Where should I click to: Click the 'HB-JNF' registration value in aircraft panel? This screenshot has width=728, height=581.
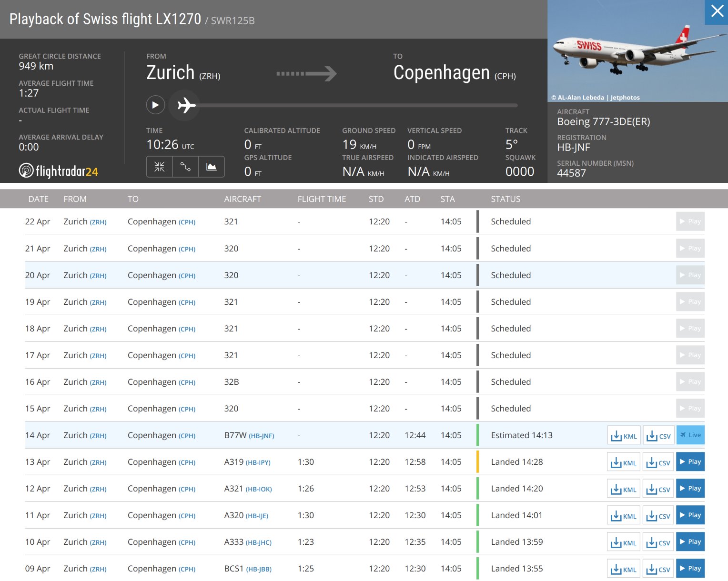point(574,148)
